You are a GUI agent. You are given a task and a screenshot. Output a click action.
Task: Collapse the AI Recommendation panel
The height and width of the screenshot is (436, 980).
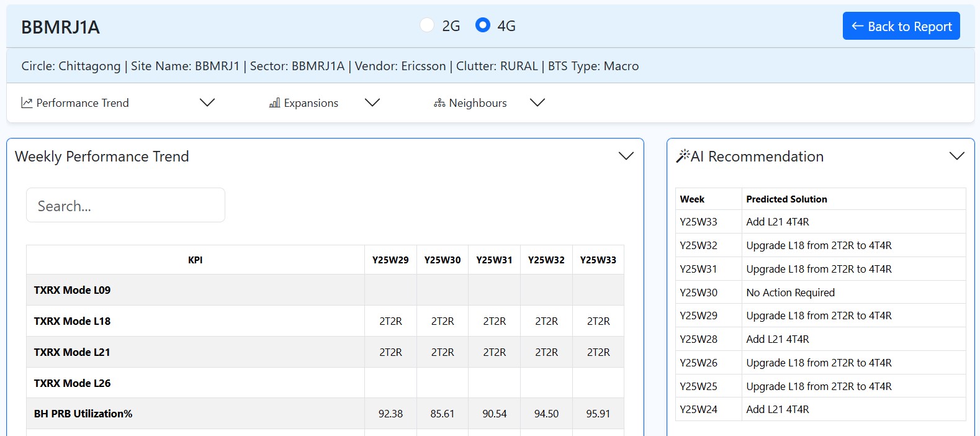[x=957, y=156]
